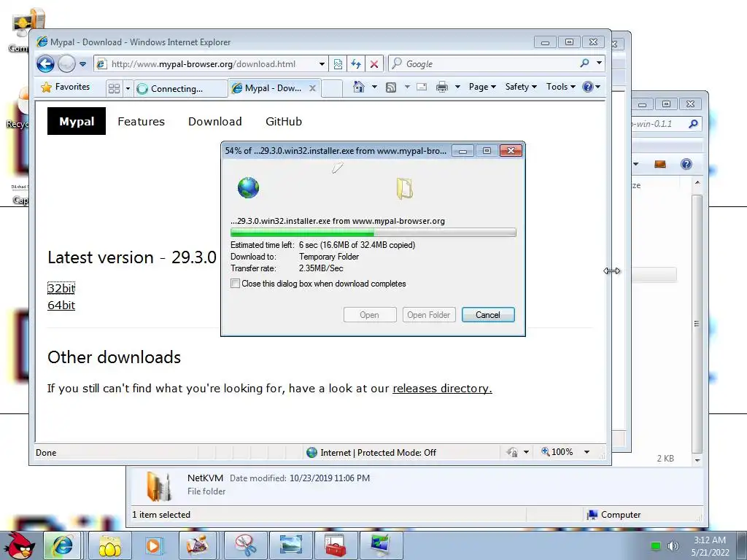Screen dimensions: 747x560
Task: Open the Angry Birds Start button
Action: pyautogui.click(x=19, y=545)
